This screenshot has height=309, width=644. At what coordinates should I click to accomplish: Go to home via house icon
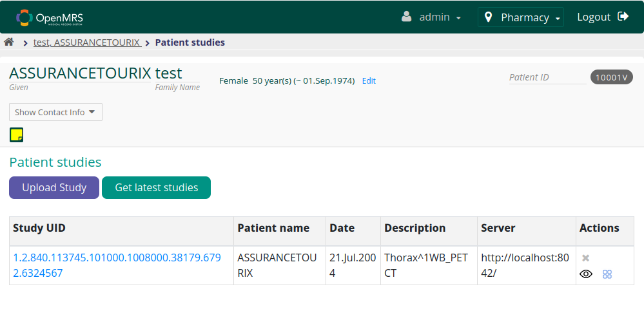pos(9,42)
